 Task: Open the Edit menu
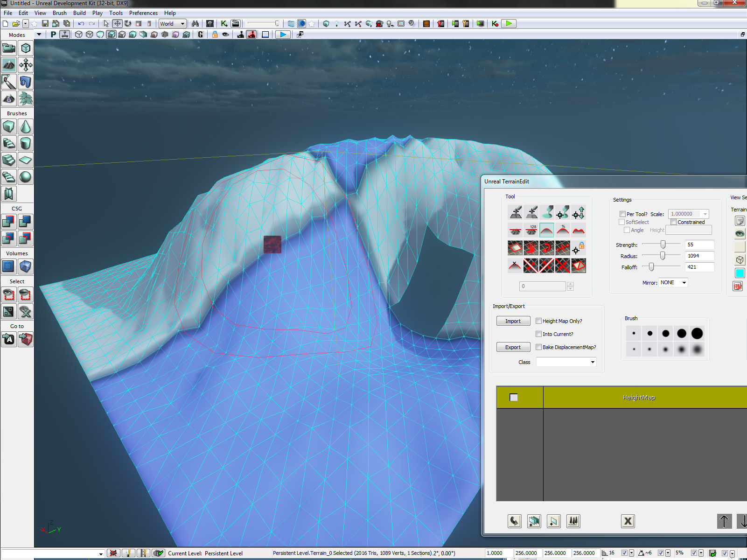[x=23, y=13]
